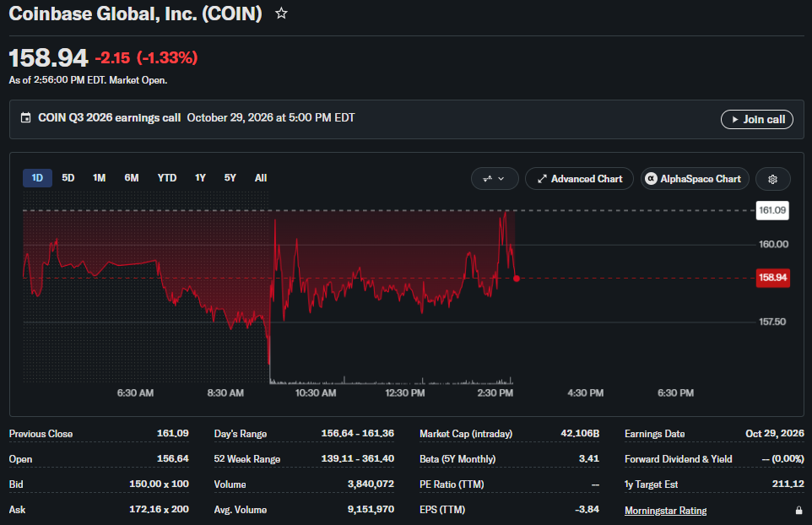Open the Advanced Chart

click(x=579, y=179)
